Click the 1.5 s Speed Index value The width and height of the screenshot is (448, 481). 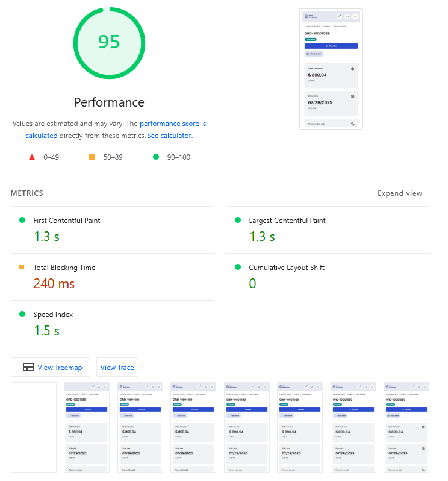point(46,330)
